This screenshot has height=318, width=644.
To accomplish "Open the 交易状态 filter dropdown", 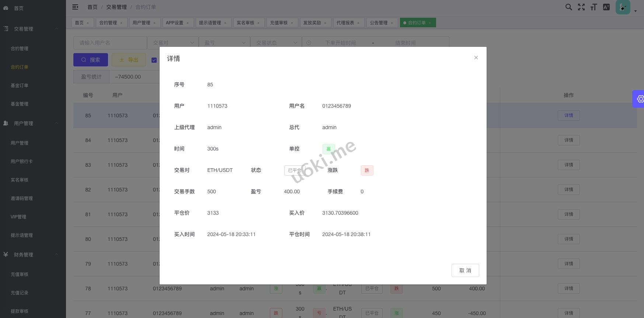I will pos(276,43).
